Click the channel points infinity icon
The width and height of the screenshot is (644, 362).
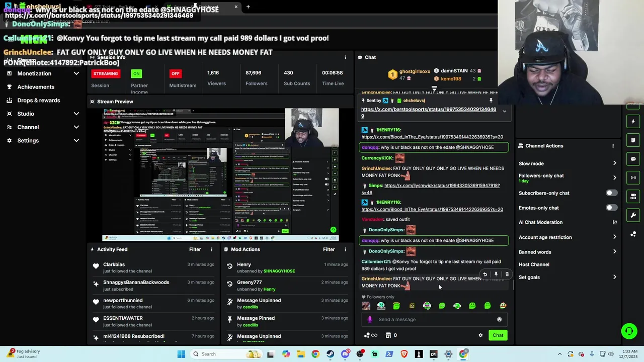[x=370, y=335]
